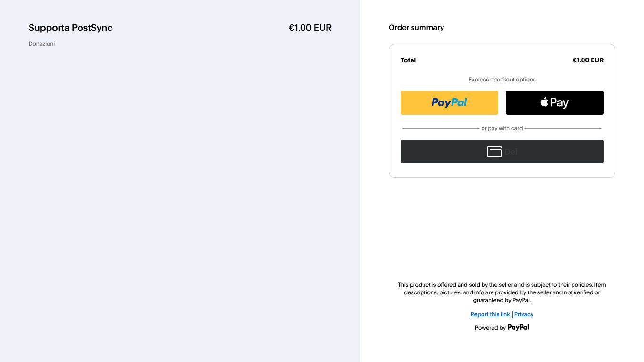Click the Powered by text
The width and height of the screenshot is (644, 362).
(x=490, y=328)
